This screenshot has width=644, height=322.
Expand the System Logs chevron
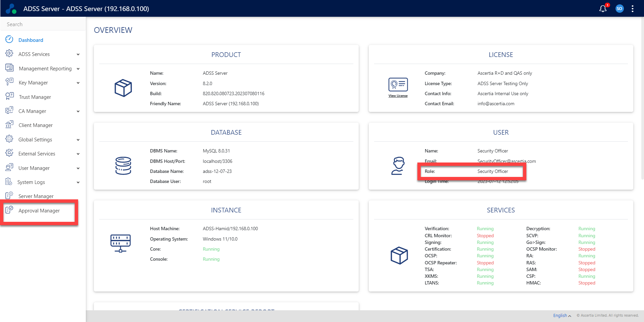[78, 182]
